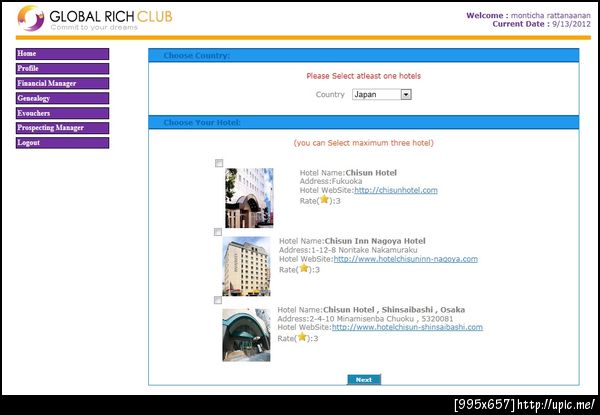Click Logout in the sidebar menu

coord(62,143)
